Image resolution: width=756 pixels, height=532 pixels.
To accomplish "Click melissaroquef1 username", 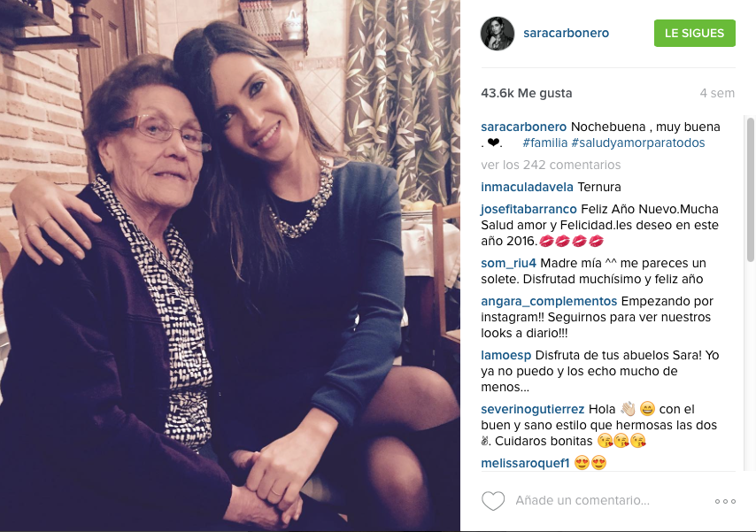I will (x=525, y=464).
